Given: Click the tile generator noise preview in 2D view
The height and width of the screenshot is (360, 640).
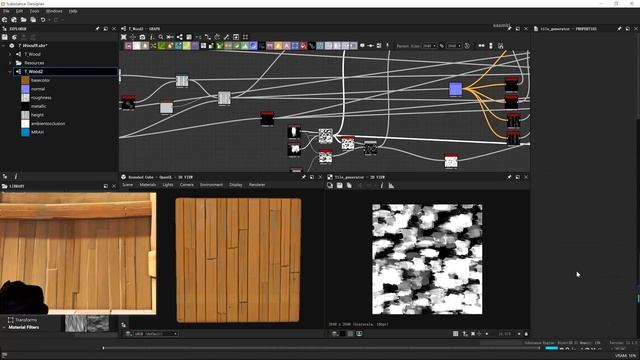Looking at the screenshot, I should pos(427,259).
